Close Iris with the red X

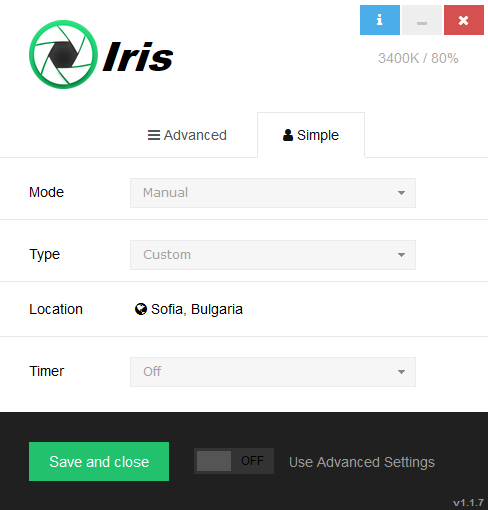click(x=464, y=20)
